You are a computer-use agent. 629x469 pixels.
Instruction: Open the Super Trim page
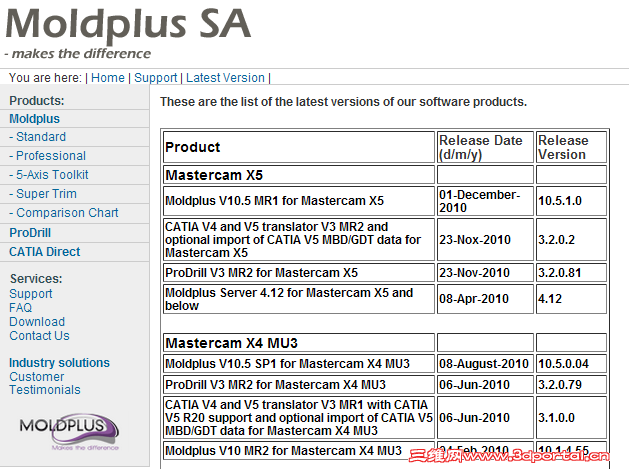pos(46,194)
